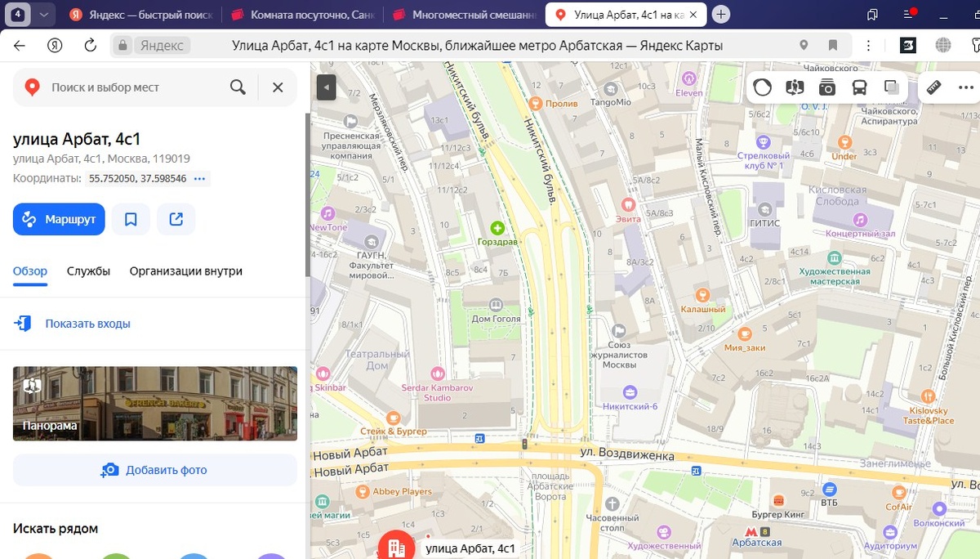Image resolution: width=980 pixels, height=559 pixels.
Task: Click the Калашный restaurant marker
Action: [x=702, y=294]
